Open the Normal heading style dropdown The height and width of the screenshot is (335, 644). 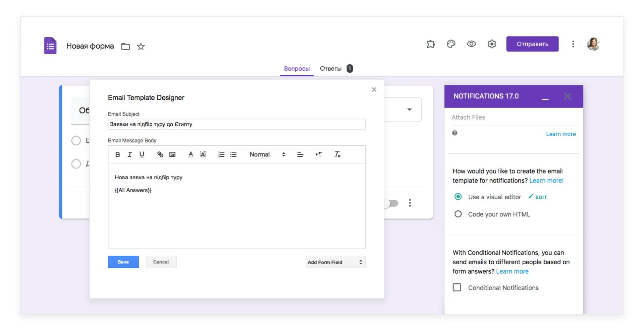point(267,154)
